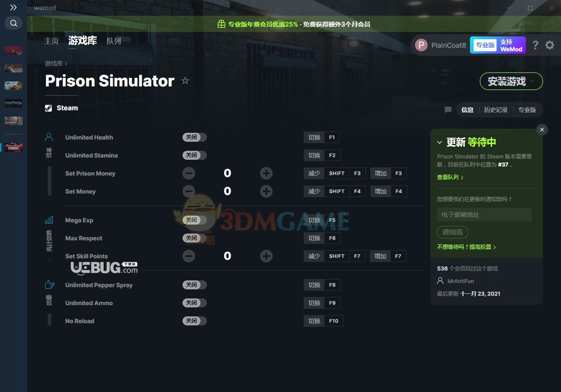Image resolution: width=561 pixels, height=392 pixels.
Task: Close the update pending panel
Action: point(542,130)
